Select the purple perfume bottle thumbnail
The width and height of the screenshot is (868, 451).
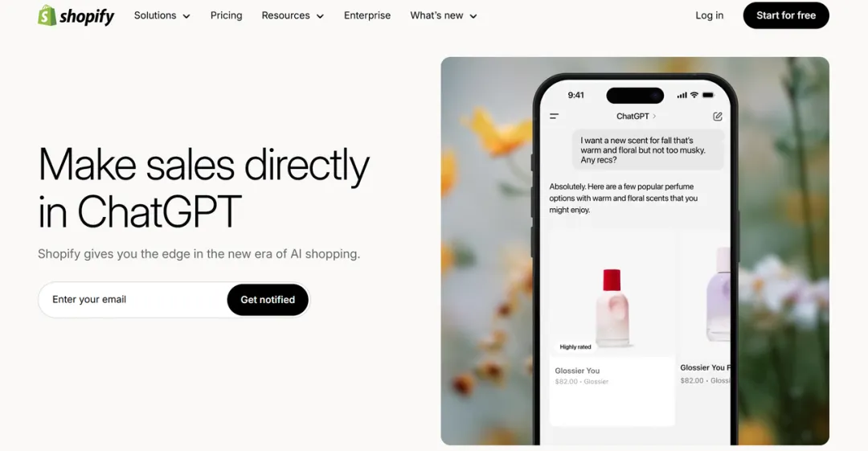point(718,295)
